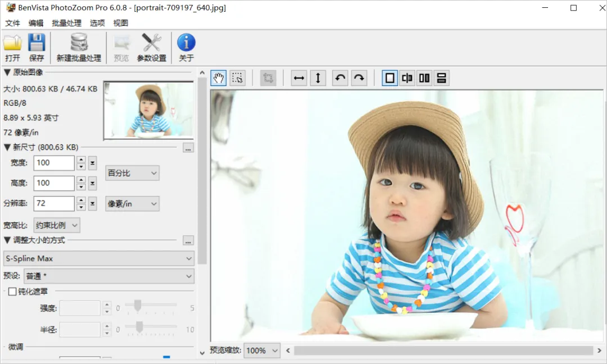This screenshot has width=607, height=364.
Task: Open the 批量处理 menu
Action: coord(66,23)
